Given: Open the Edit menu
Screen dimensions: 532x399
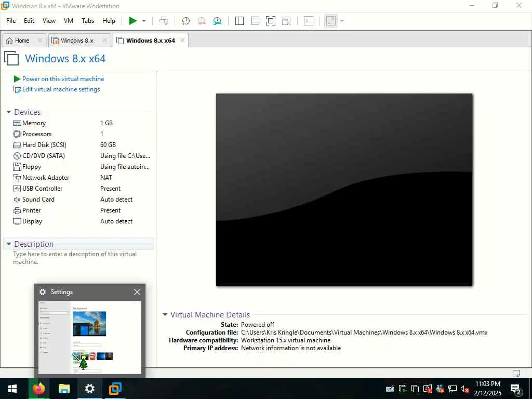Looking at the screenshot, I should (29, 21).
